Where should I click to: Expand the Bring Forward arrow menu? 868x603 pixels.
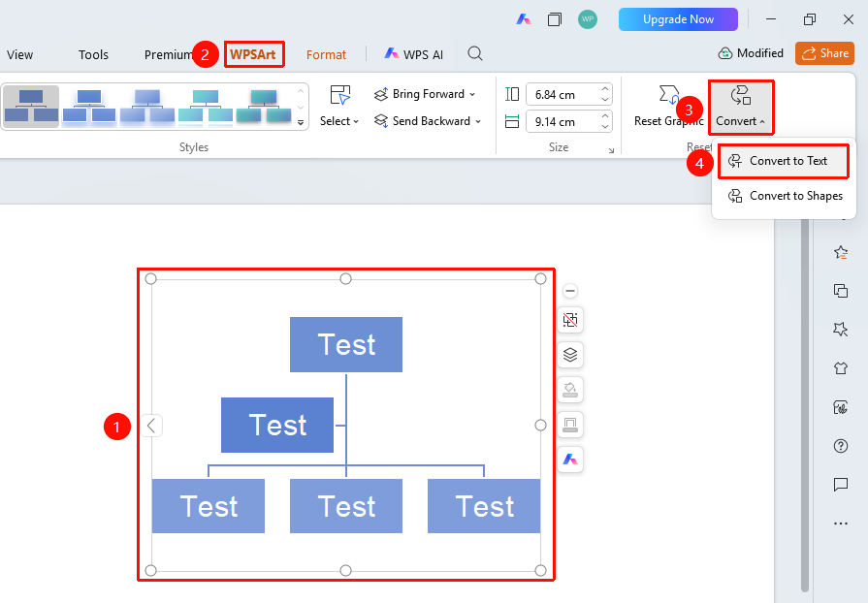click(x=472, y=95)
